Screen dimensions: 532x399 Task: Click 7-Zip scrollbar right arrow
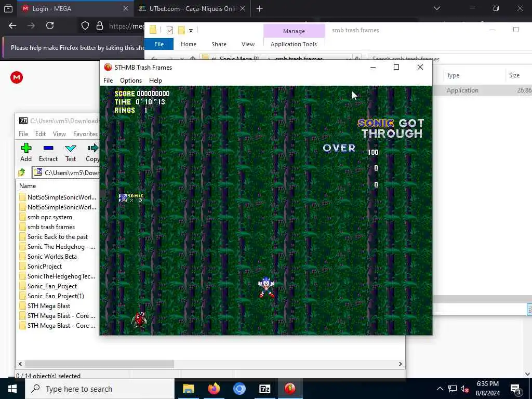(x=401, y=364)
